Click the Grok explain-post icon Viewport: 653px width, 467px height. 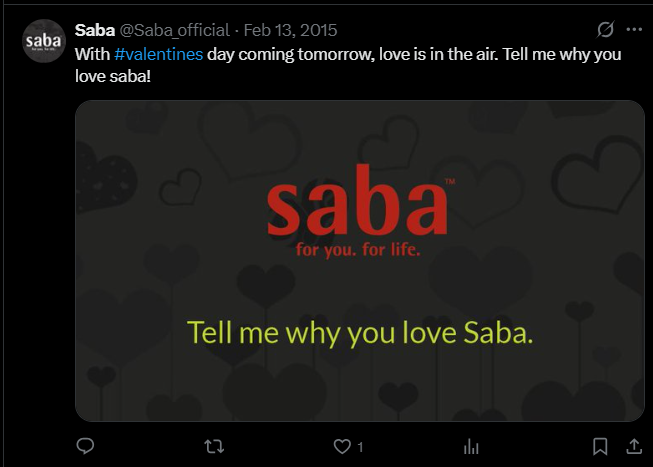[605, 29]
